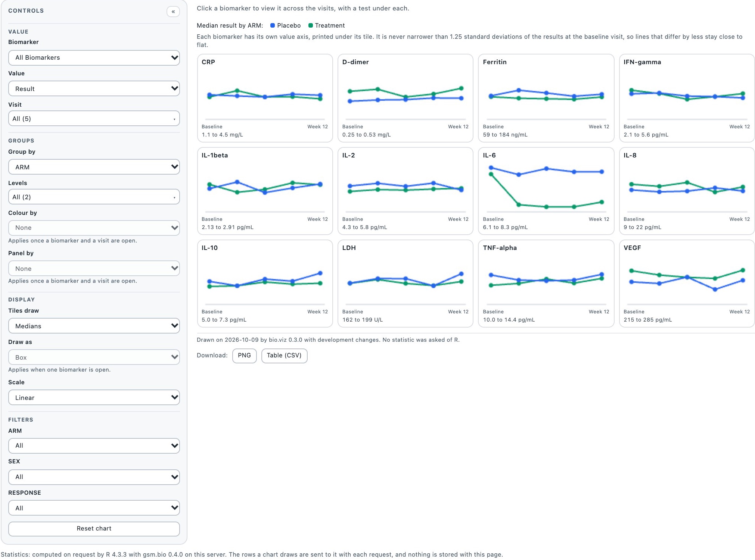Open the IL-10 biomarker tile

tap(265, 284)
